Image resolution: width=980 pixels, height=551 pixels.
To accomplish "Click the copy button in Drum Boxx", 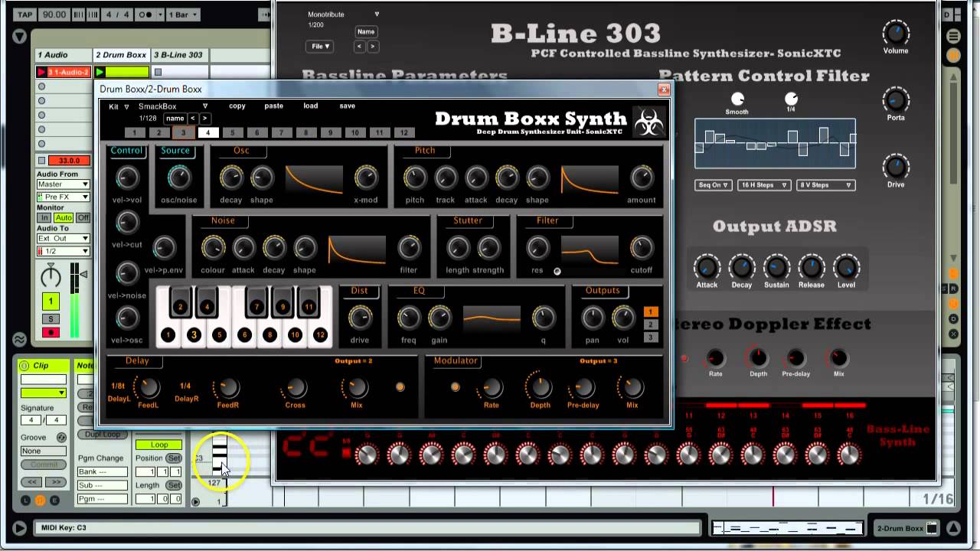I will coord(237,106).
